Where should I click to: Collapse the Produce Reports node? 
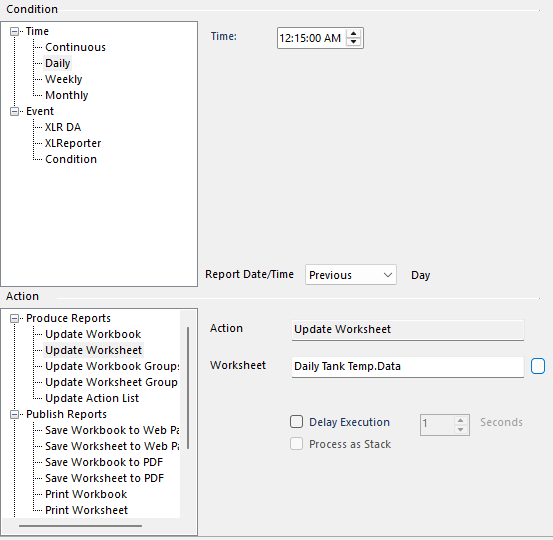(x=14, y=318)
